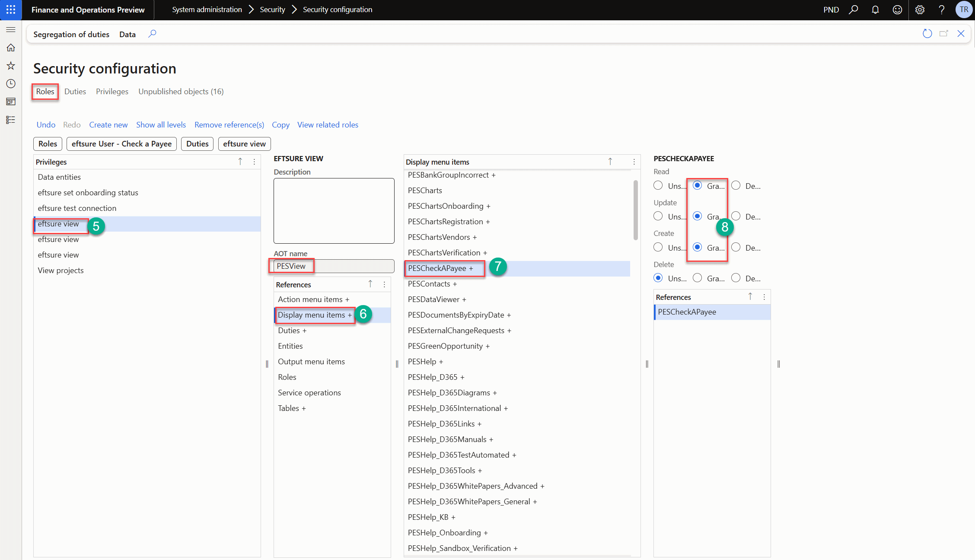Click the Undo link
This screenshot has width=975, height=560.
click(46, 124)
